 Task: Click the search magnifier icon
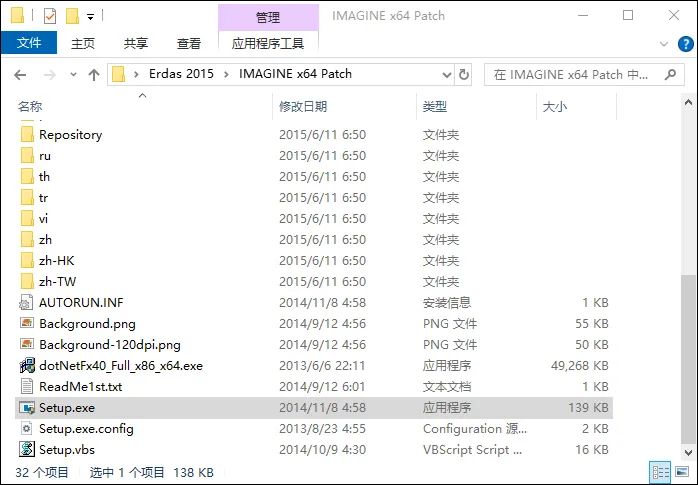(x=670, y=74)
